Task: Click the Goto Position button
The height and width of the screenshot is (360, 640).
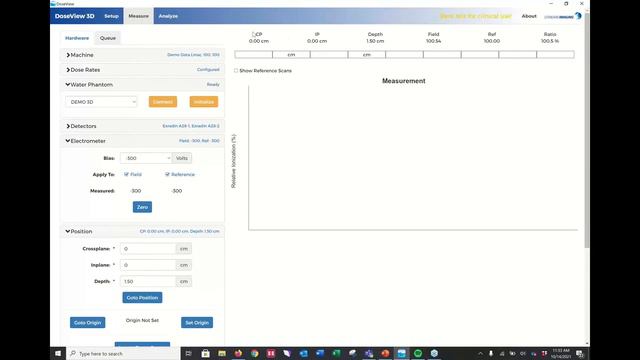Action: (x=142, y=298)
